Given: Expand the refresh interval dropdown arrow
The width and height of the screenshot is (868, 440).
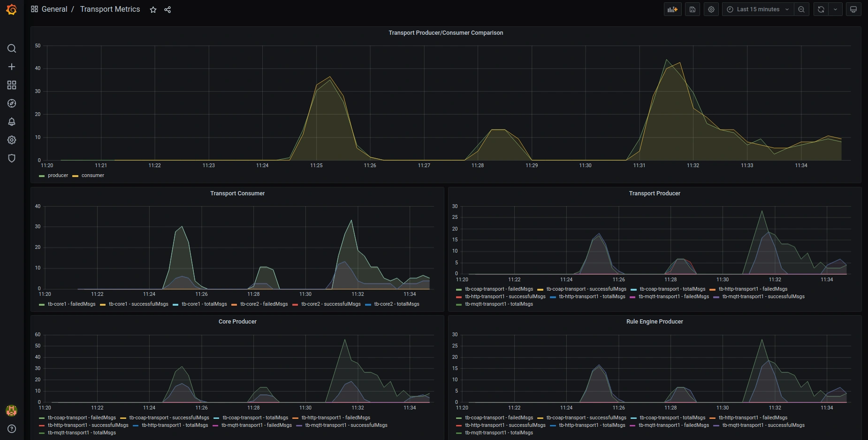Looking at the screenshot, I should (x=835, y=9).
